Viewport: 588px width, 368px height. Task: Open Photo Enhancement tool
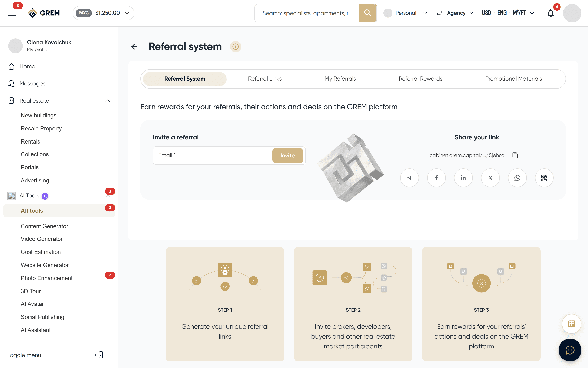click(x=47, y=278)
